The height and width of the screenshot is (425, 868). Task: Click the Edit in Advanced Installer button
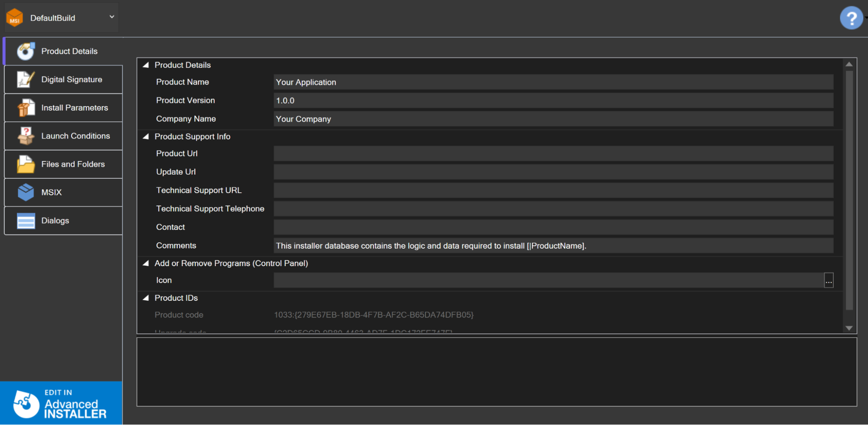point(61,403)
